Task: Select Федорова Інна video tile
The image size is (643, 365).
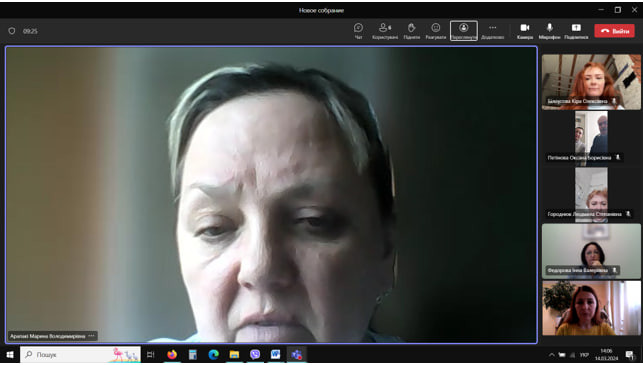Action: pyautogui.click(x=591, y=251)
